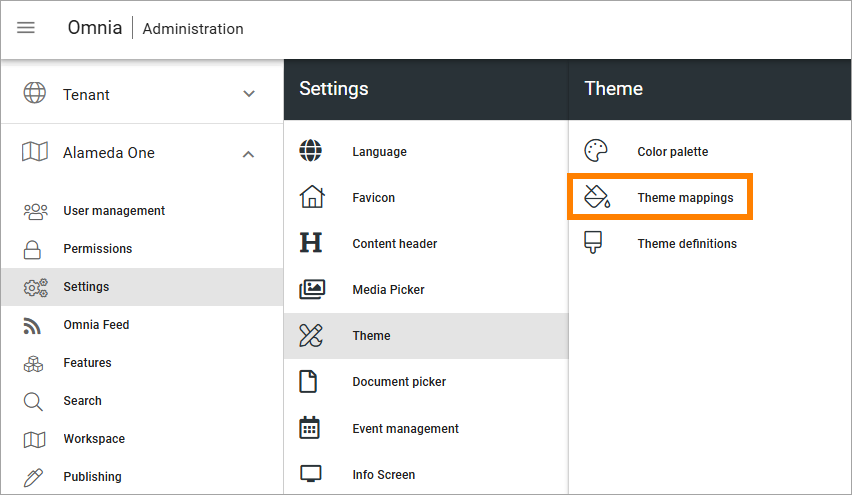852x495 pixels.
Task: Click the Administration header text
Action: click(x=193, y=29)
